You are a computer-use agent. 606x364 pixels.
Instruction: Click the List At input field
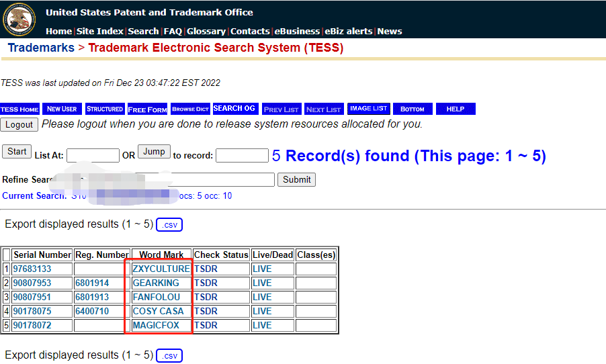point(93,156)
